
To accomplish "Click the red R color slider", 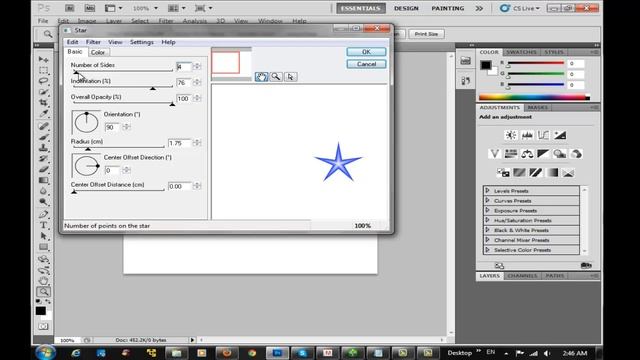I will click(536, 63).
